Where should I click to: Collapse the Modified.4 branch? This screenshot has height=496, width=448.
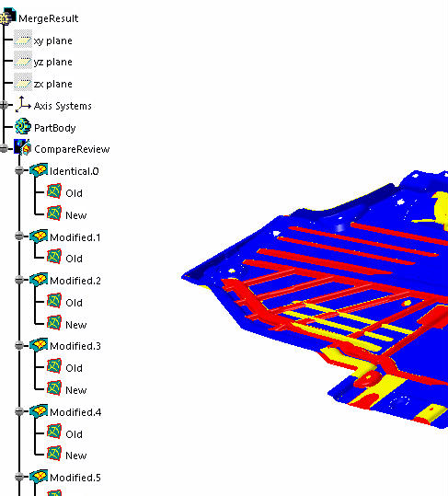[x=19, y=411]
